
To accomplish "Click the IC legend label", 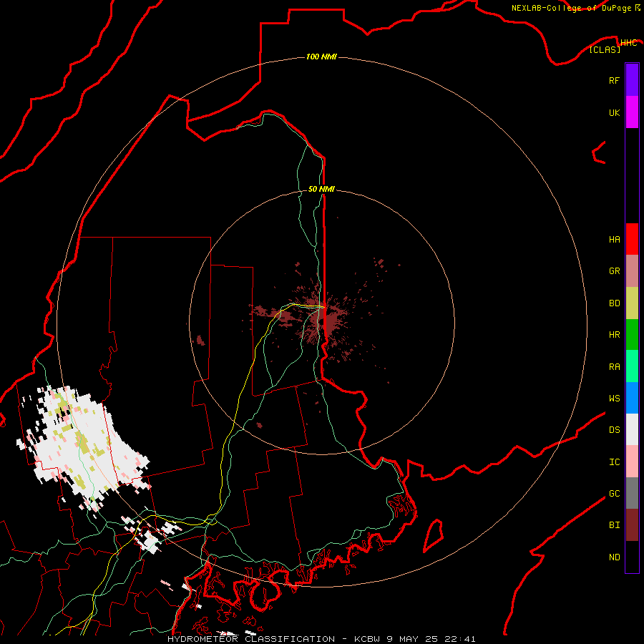I will (614, 462).
